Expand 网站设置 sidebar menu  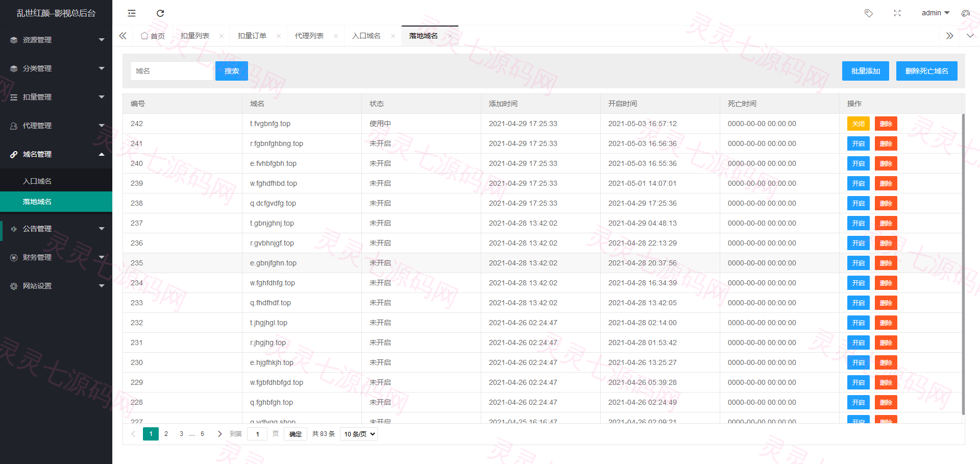point(56,286)
